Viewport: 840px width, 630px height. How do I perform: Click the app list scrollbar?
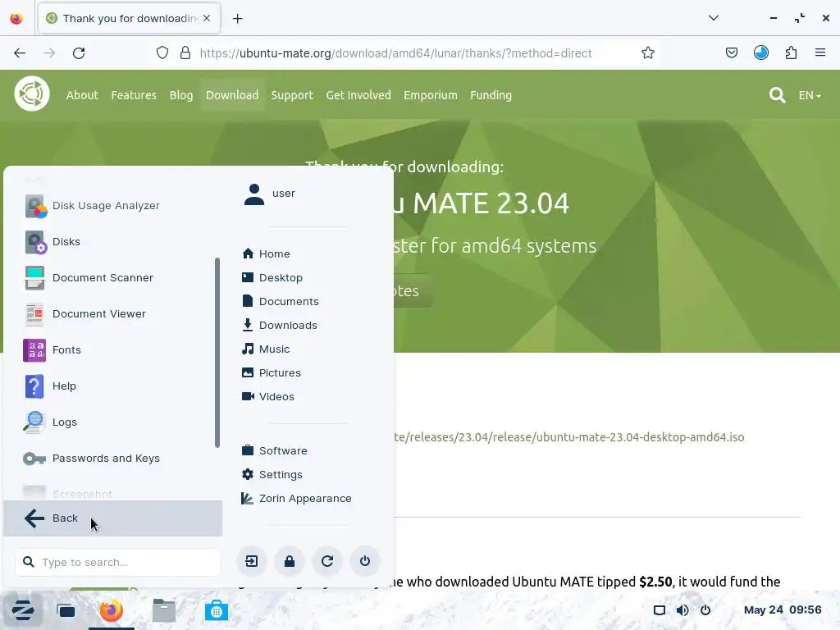[217, 353]
